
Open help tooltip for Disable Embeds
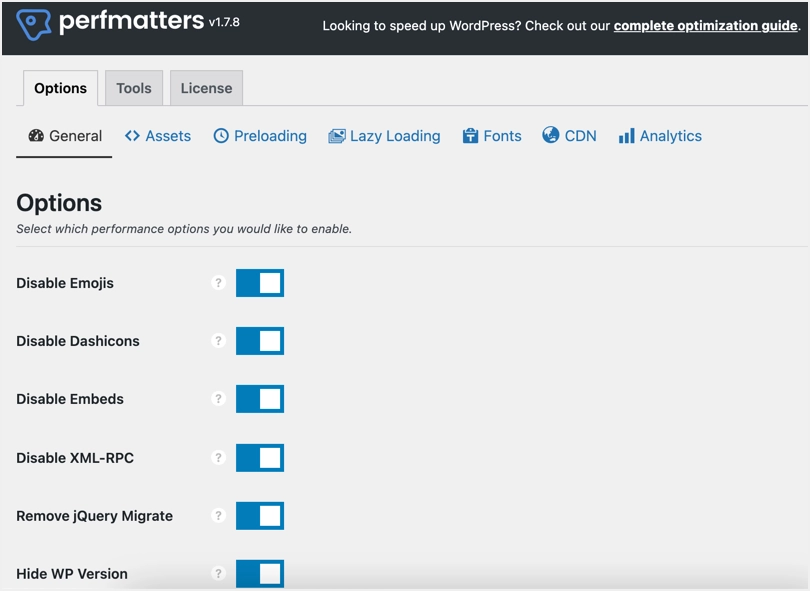point(219,398)
